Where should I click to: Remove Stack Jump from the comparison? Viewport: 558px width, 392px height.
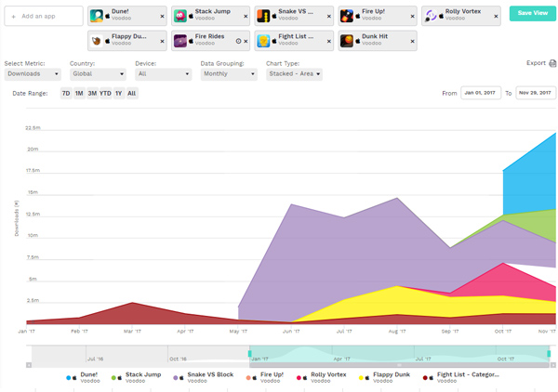[x=246, y=17]
